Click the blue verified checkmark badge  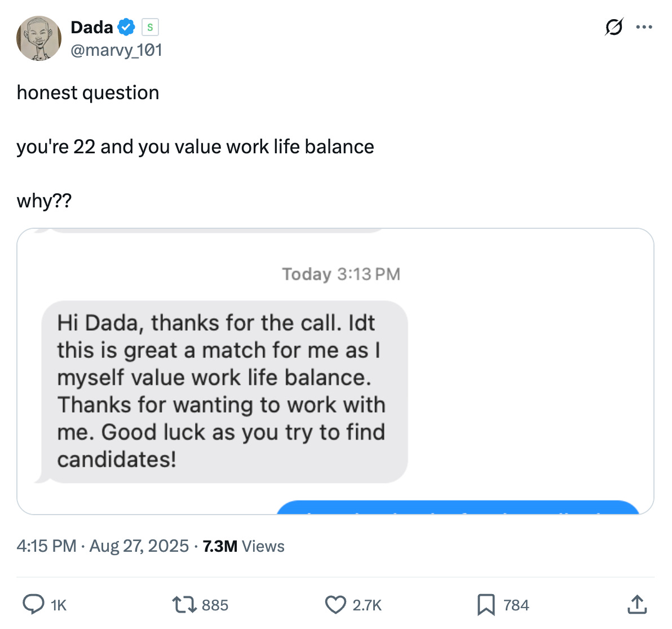[x=126, y=26]
